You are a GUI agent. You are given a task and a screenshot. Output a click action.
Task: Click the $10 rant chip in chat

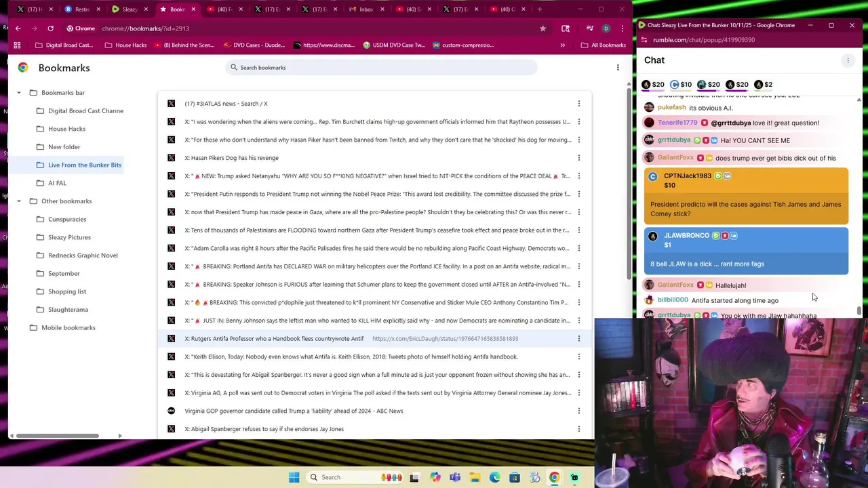coord(681,85)
